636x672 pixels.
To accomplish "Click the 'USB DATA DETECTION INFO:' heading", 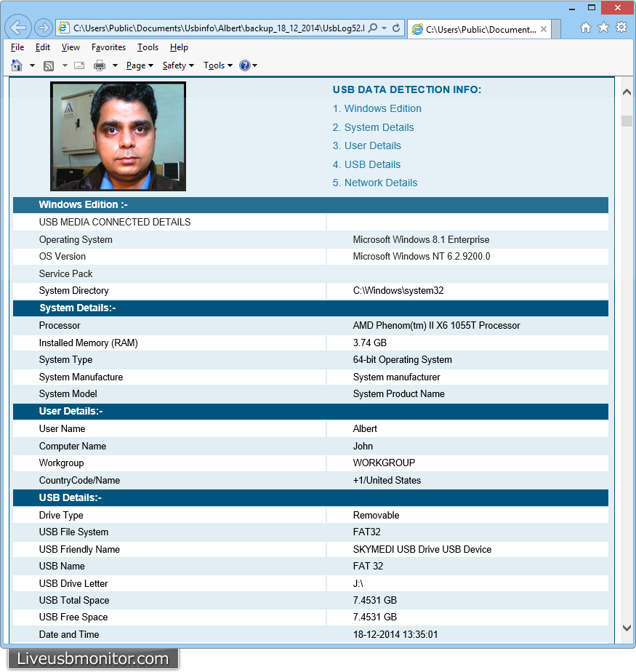I will tap(407, 89).
